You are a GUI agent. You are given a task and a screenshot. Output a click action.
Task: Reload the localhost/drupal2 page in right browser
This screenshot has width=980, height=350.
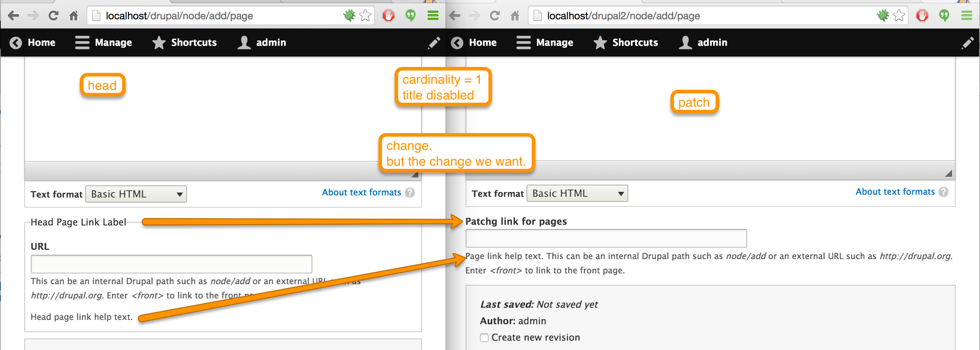[495, 16]
